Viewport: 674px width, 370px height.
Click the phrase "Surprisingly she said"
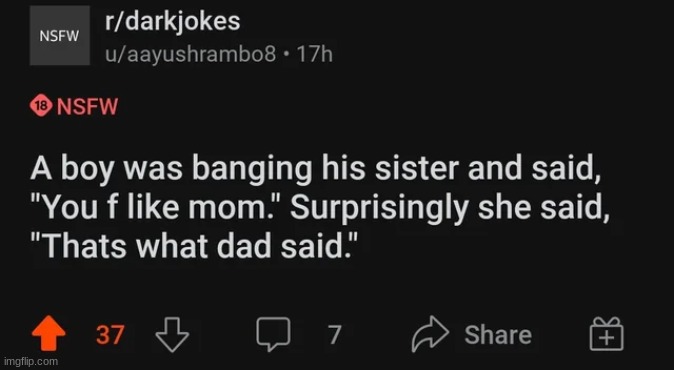tap(449, 209)
